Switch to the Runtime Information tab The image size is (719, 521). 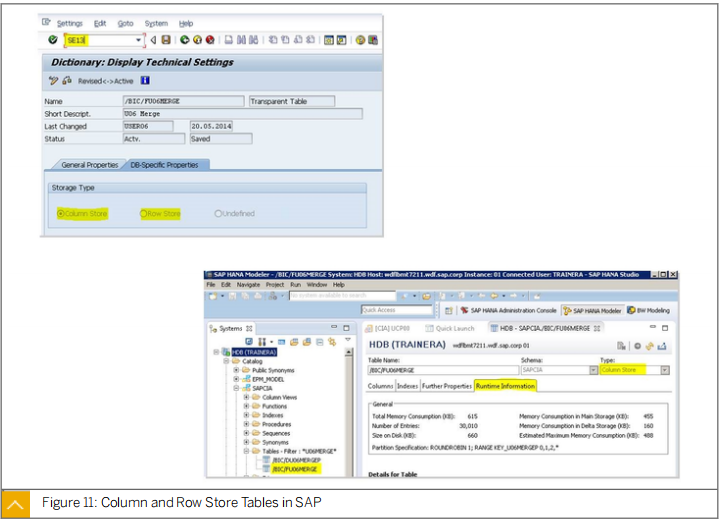[x=505, y=386]
